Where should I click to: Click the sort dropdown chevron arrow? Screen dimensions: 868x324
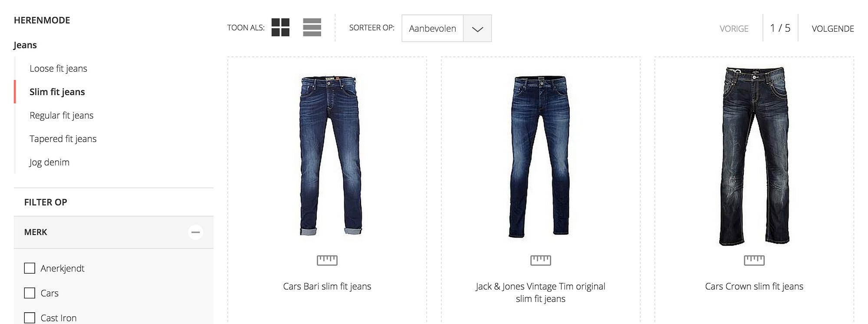tap(477, 29)
